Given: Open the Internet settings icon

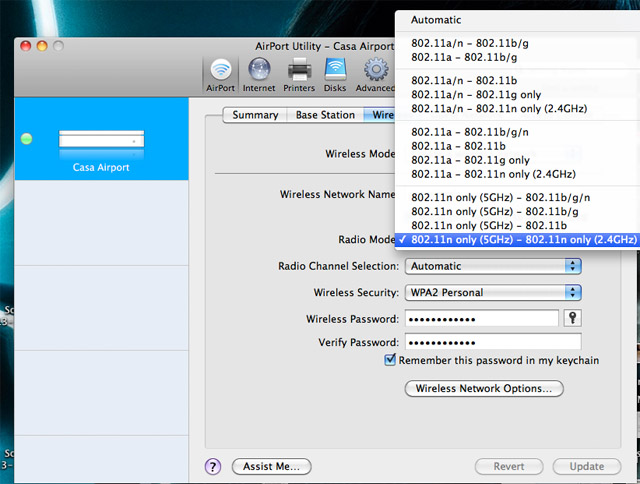Looking at the screenshot, I should (x=259, y=75).
